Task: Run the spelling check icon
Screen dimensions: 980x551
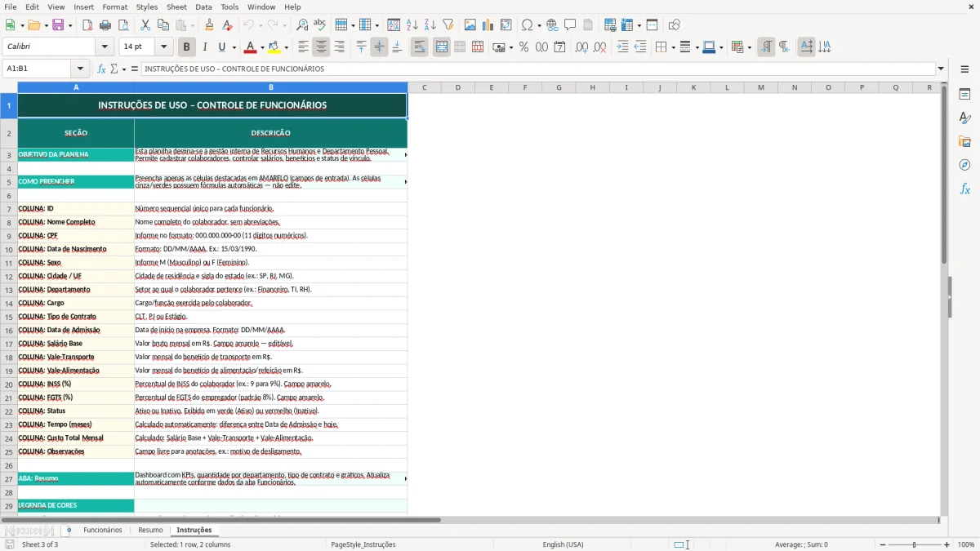Action: pyautogui.click(x=320, y=25)
